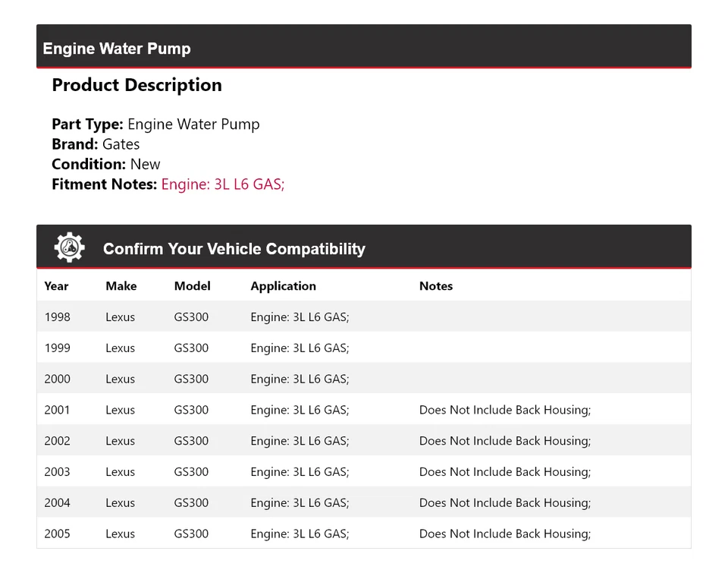Click the 2003 row's engine application cell

(300, 472)
